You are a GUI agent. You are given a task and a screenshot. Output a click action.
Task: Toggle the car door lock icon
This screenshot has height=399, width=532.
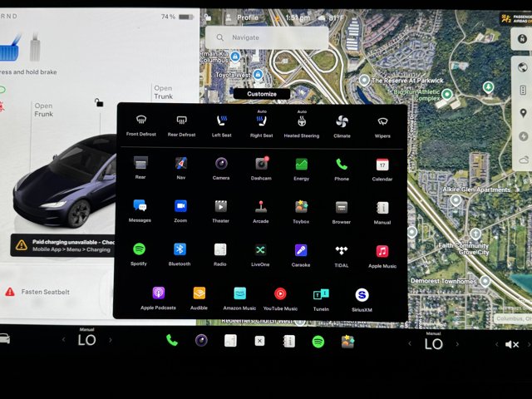pos(99,102)
